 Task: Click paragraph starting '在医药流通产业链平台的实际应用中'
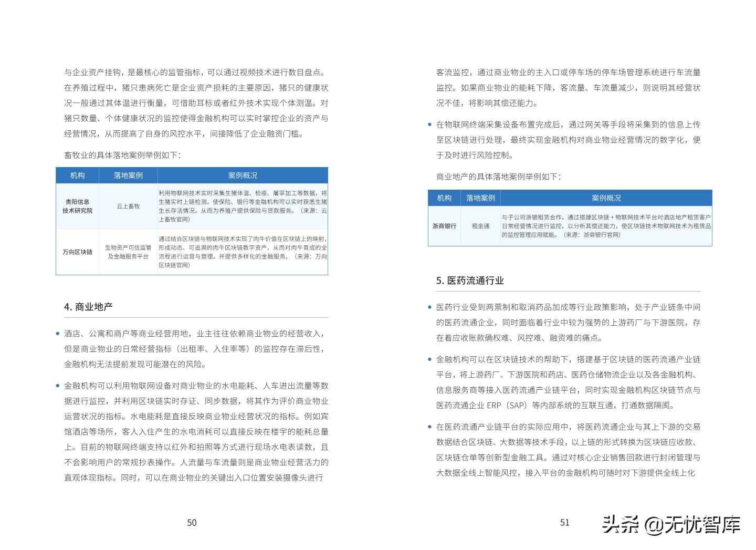568,450
